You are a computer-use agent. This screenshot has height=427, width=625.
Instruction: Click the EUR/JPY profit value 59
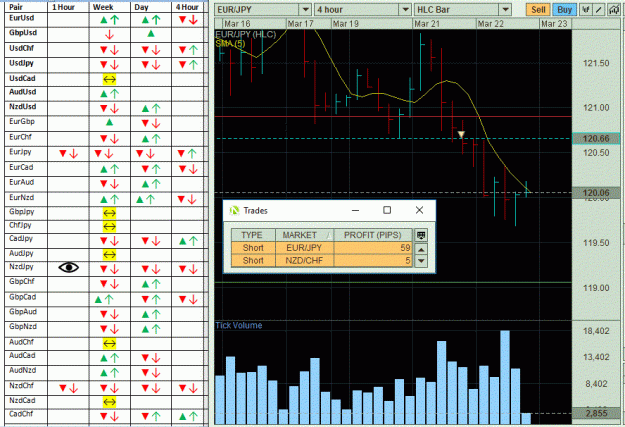[405, 248]
